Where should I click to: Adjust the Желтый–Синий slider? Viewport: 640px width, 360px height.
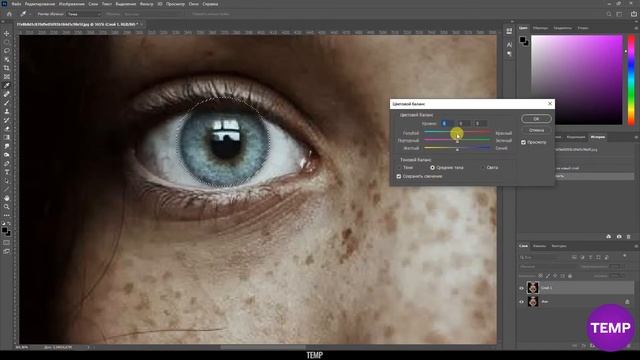457,148
